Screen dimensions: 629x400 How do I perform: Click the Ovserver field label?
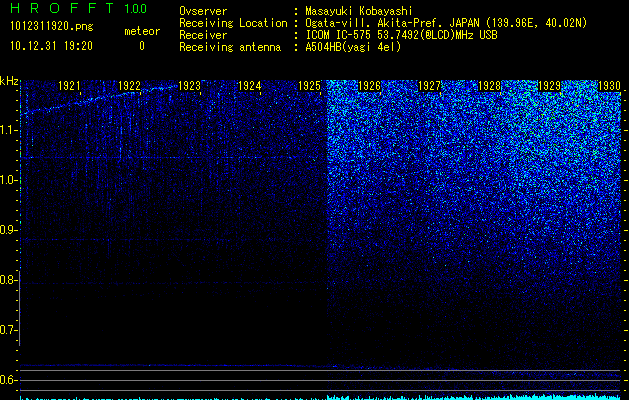(203, 11)
